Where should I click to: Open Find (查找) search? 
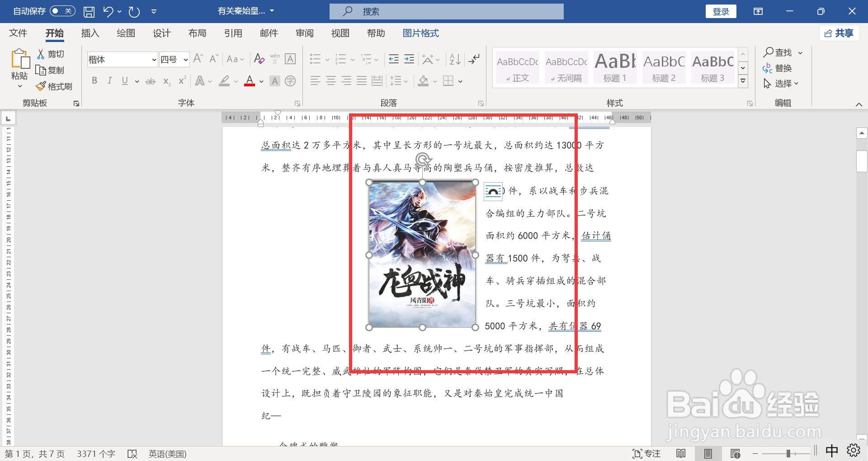[x=778, y=52]
